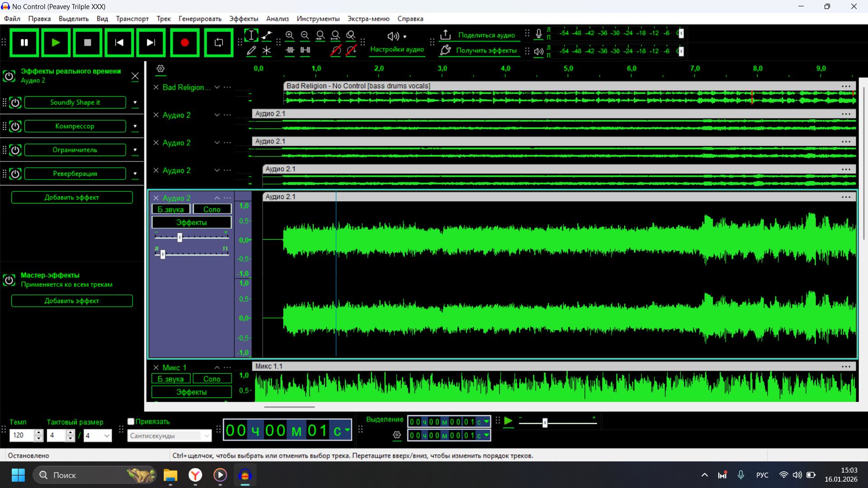The height and width of the screenshot is (488, 868).
Task: Open the Эффекты menu
Action: point(243,19)
